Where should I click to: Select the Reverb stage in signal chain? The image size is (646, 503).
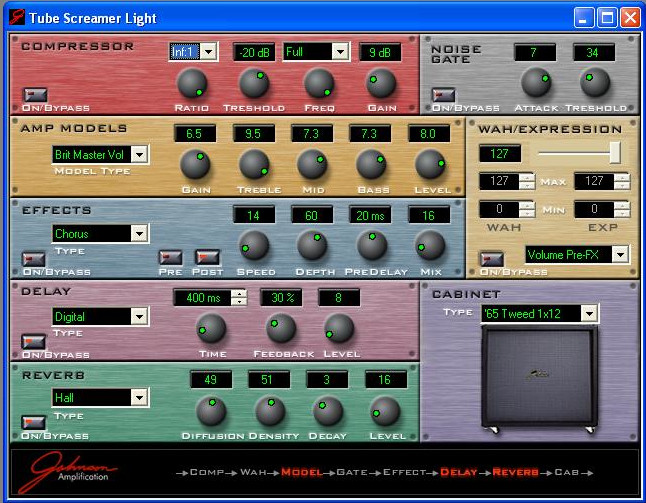[515, 472]
